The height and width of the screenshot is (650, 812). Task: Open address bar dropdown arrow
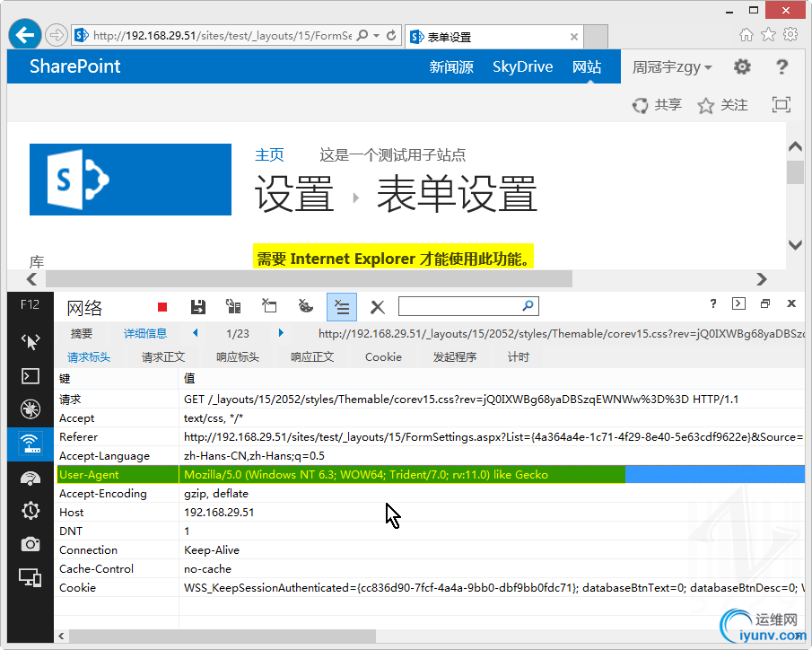tap(377, 35)
